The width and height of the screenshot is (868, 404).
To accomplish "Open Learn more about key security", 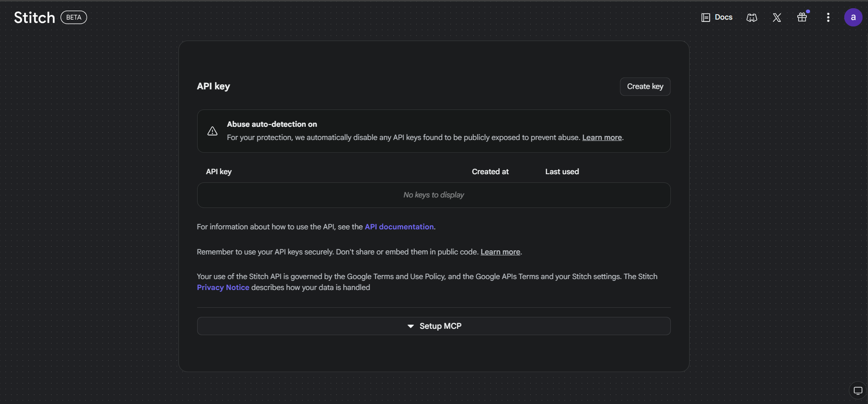I will tap(500, 252).
